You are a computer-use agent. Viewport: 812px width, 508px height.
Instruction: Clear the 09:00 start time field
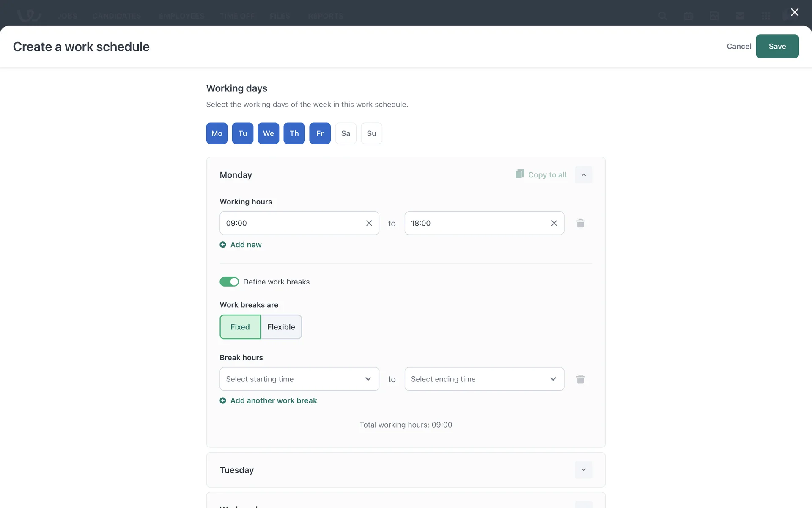coord(369,223)
